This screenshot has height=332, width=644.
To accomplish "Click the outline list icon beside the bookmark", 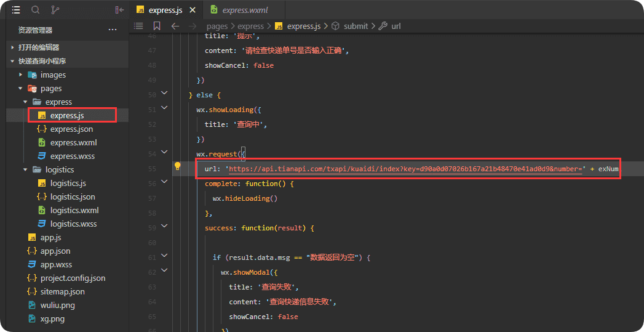I will pos(138,26).
